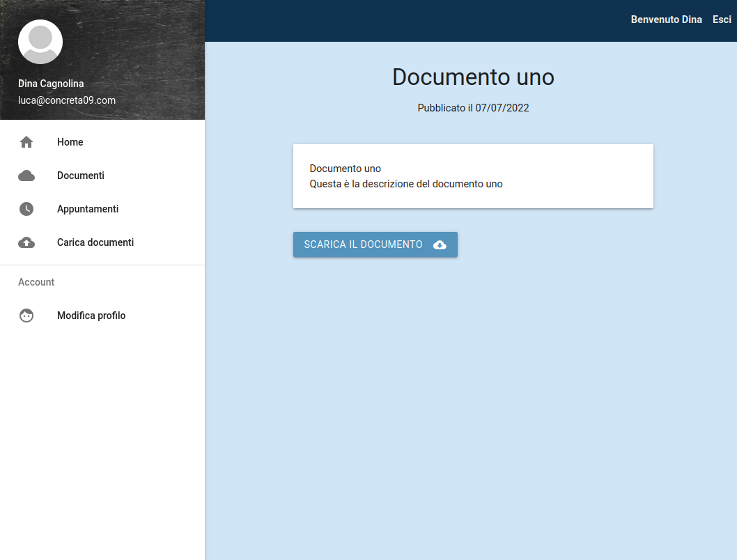Click Benvenuto Dina in top bar
This screenshot has width=737, height=560.
tap(666, 20)
